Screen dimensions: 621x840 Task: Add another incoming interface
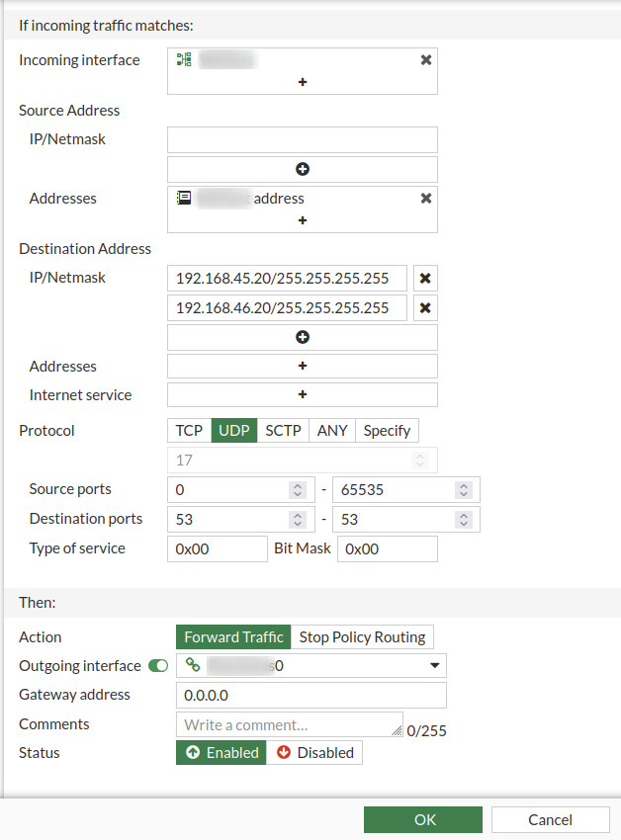click(x=302, y=82)
